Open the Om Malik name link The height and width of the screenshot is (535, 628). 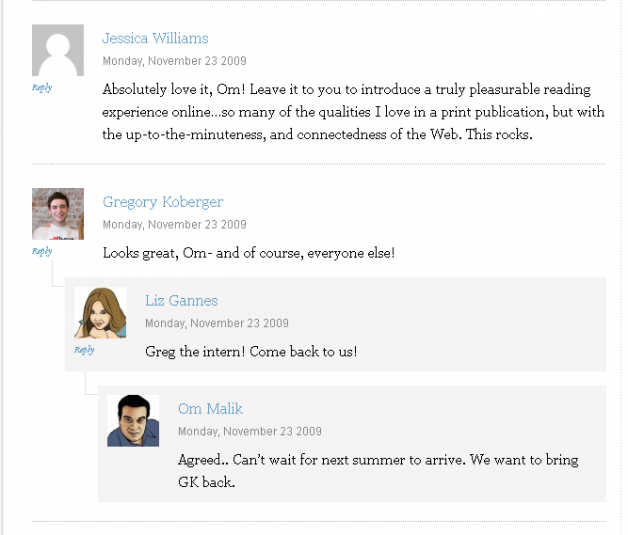[210, 409]
